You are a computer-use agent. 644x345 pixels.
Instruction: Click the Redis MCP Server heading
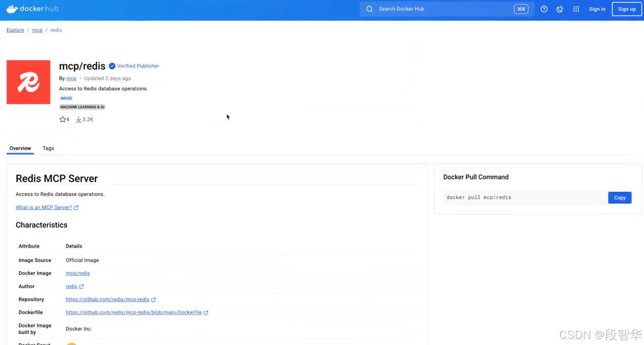pos(56,179)
